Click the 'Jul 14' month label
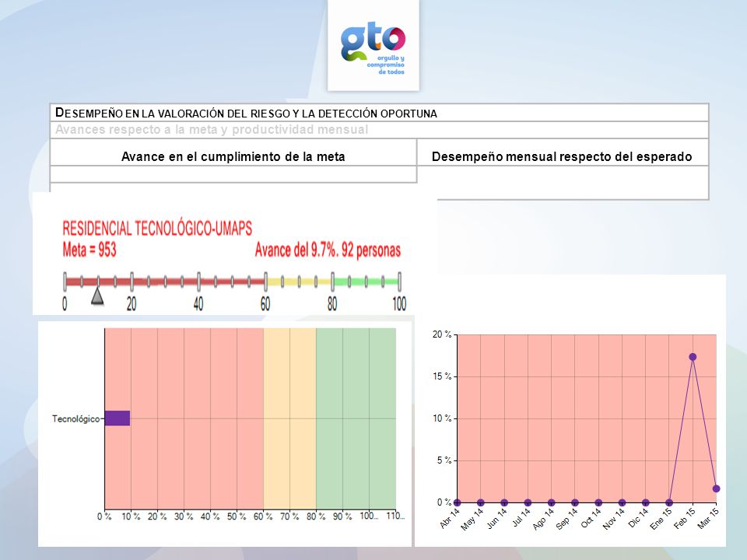 point(521,518)
